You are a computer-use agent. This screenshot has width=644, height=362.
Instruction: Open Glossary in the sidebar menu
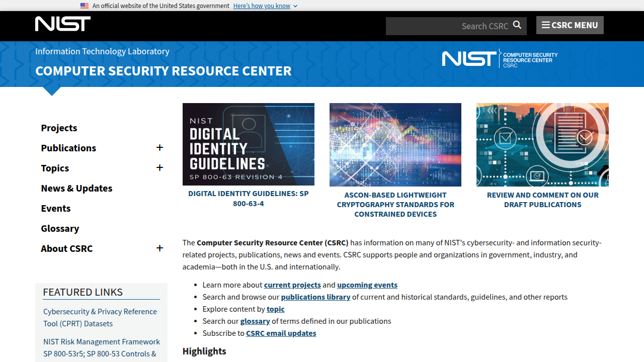pos(60,228)
